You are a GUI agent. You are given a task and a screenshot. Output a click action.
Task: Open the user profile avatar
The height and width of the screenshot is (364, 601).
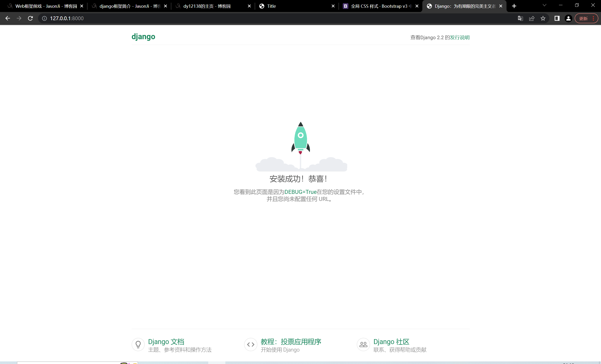pyautogui.click(x=568, y=18)
